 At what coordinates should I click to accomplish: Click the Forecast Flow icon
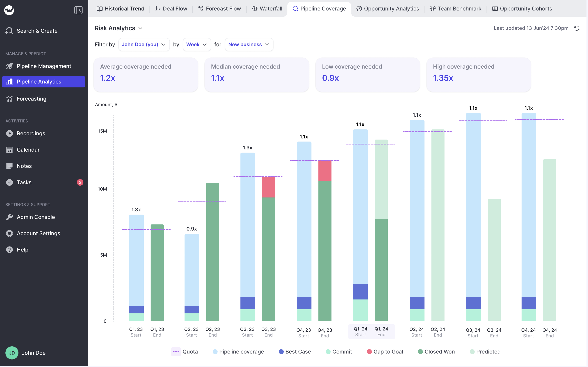[201, 9]
